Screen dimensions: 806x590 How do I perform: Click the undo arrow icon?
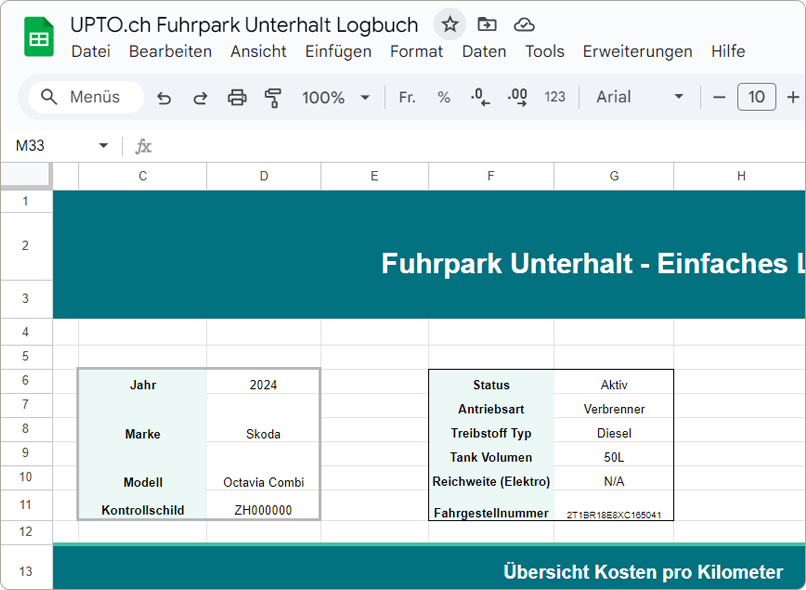tap(164, 97)
